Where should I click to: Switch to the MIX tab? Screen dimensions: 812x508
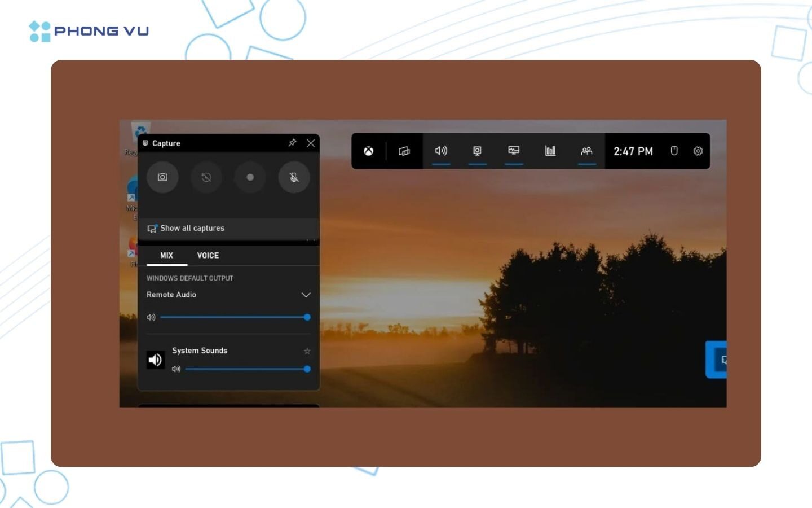166,255
